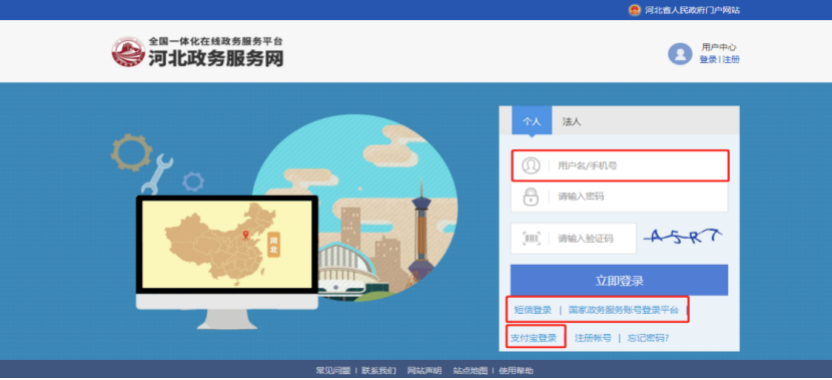This screenshot has width=832, height=380.
Task: Click the 注册帐号 link
Action: [x=593, y=338]
